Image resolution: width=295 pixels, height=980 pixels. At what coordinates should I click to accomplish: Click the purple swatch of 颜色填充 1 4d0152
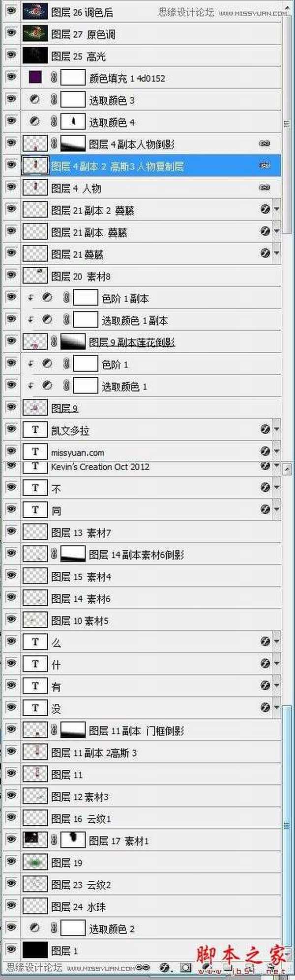[x=34, y=78]
